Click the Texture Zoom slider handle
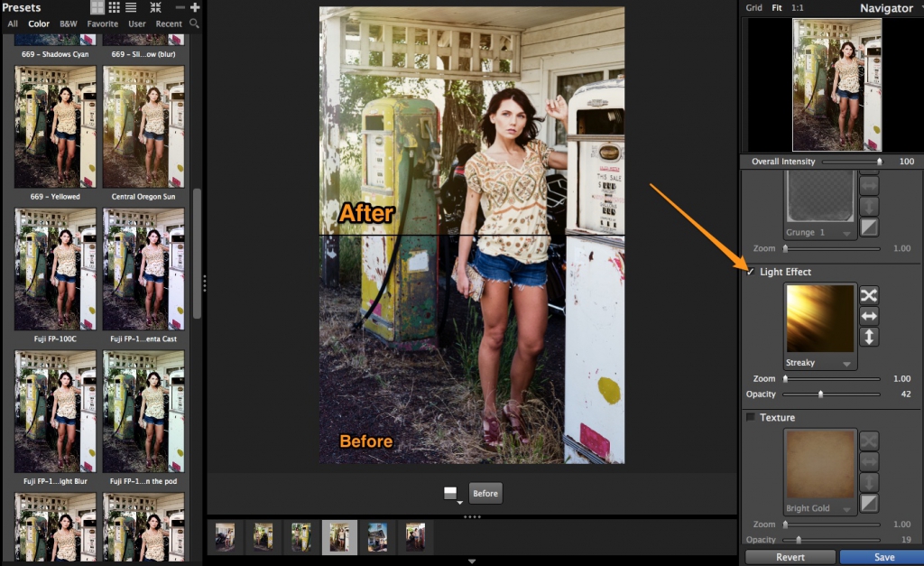This screenshot has width=924, height=566. click(785, 524)
